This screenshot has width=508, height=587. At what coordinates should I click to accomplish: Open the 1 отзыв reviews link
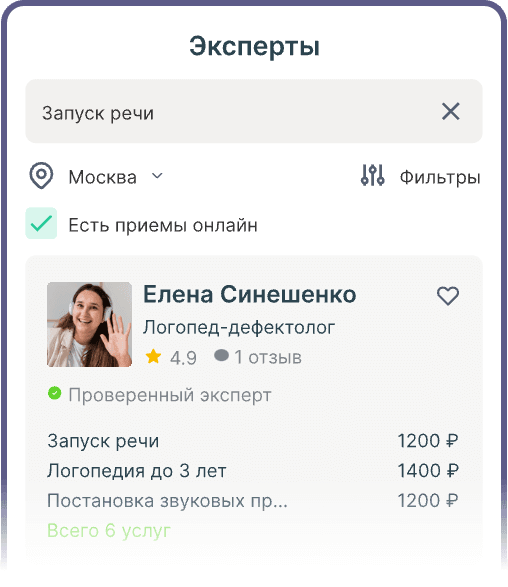[268, 357]
